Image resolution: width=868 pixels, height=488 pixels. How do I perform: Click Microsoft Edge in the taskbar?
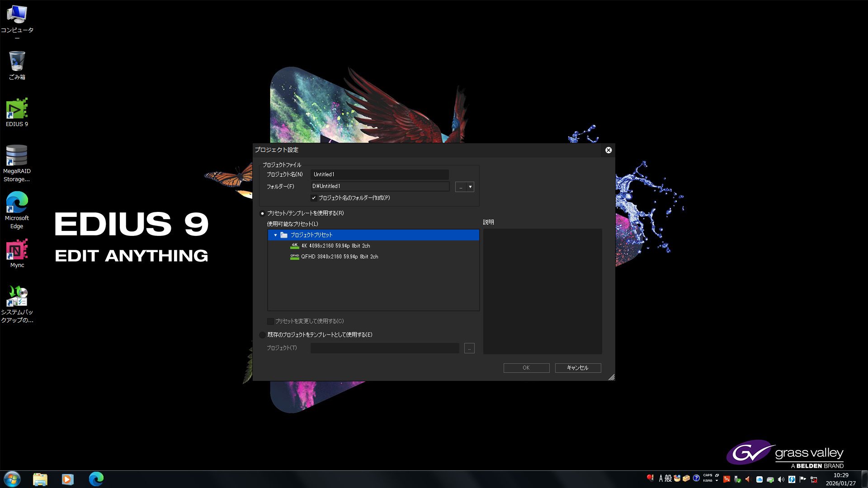click(96, 479)
